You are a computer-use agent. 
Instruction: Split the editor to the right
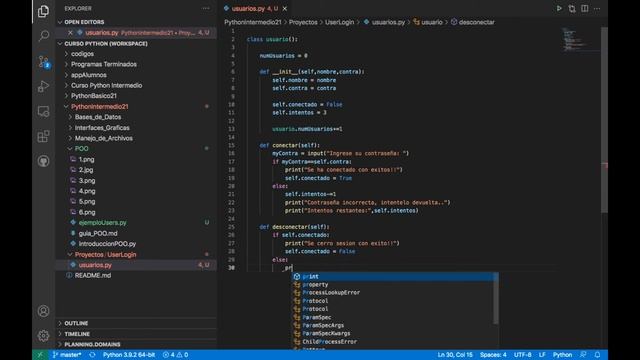584,9
